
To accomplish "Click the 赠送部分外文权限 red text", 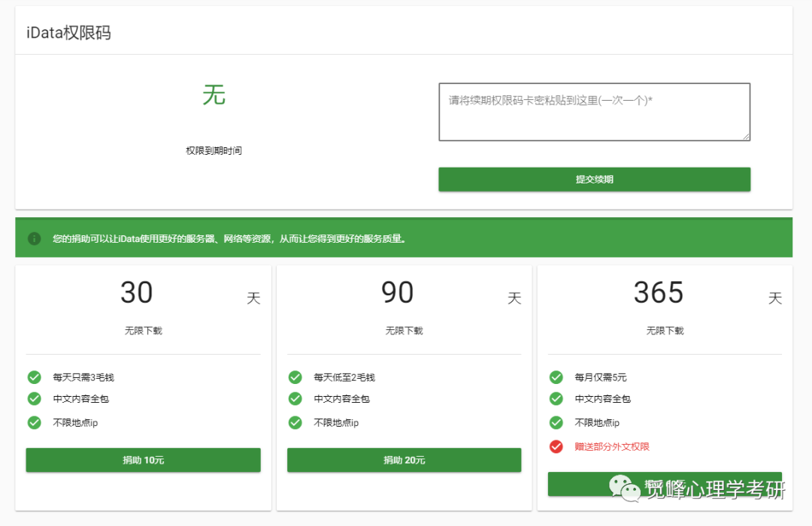I will [611, 446].
